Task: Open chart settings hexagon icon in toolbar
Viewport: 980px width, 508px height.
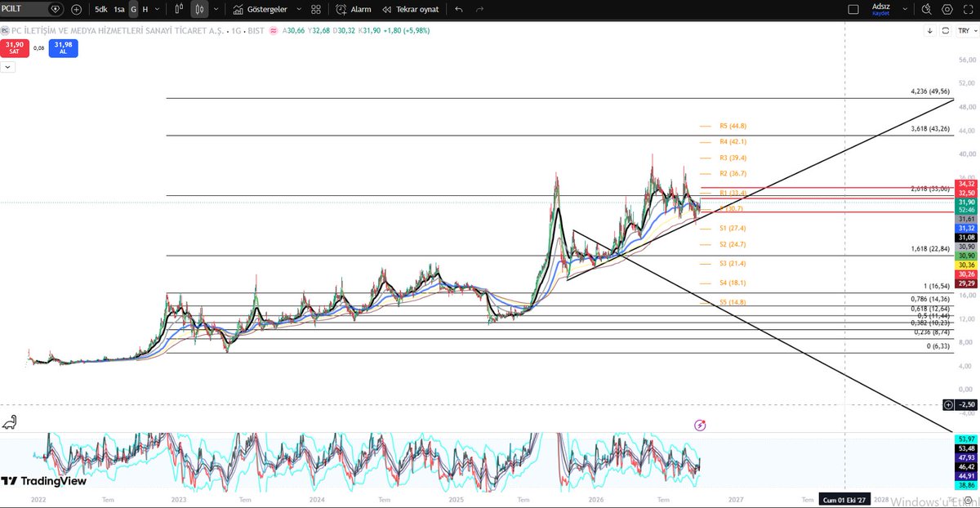Action: (x=946, y=10)
